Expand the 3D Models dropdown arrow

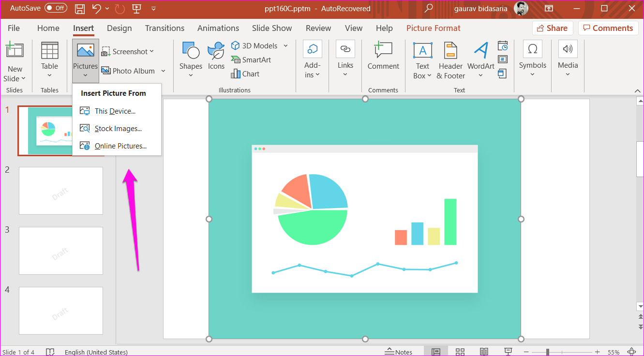pyautogui.click(x=285, y=45)
